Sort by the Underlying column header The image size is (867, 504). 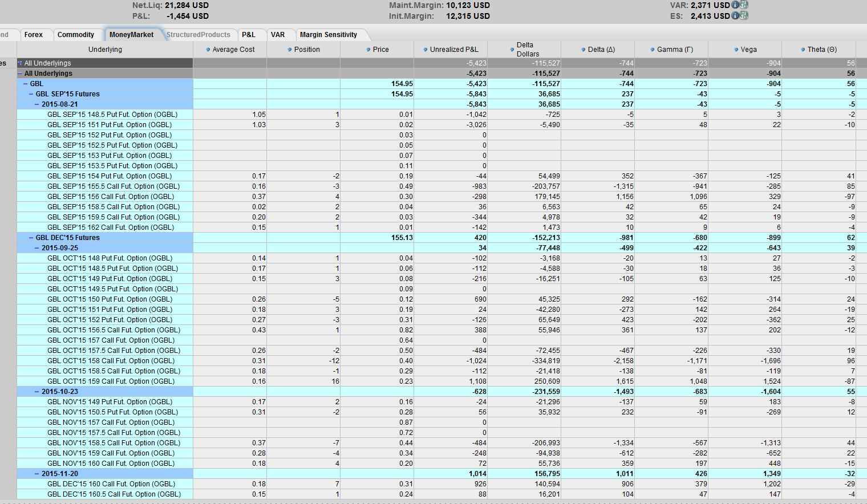coord(105,50)
